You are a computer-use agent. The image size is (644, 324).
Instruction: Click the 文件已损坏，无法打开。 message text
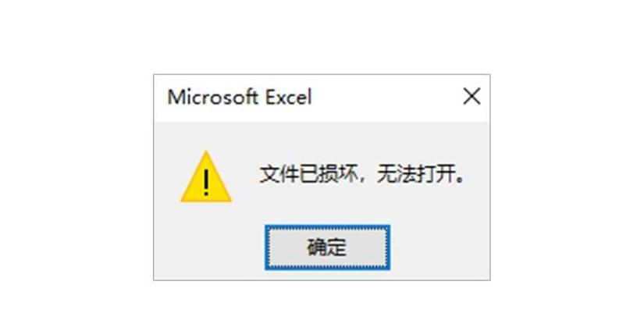click(x=363, y=175)
